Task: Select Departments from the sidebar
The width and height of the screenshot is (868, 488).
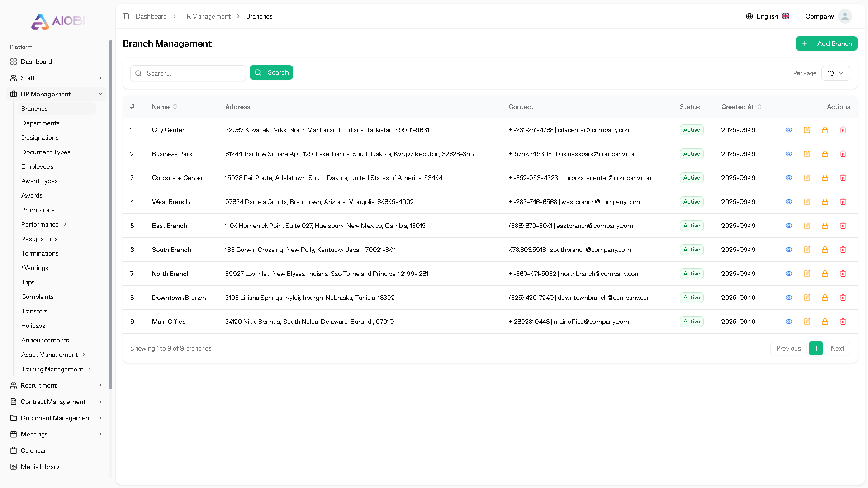Action: (x=40, y=123)
